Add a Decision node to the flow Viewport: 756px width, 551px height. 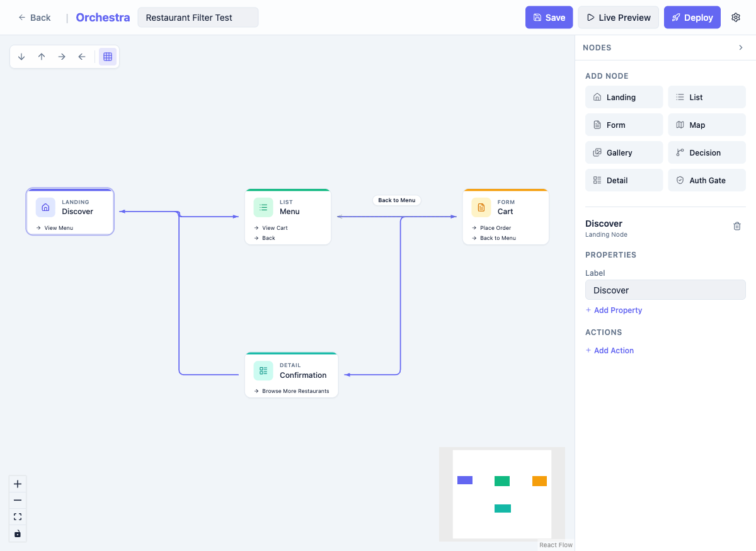[x=706, y=152]
